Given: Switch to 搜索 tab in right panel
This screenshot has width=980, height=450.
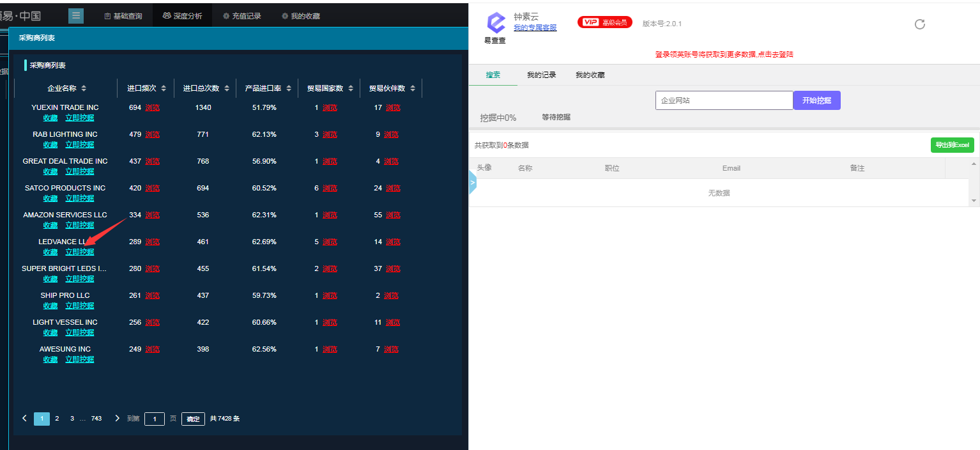Looking at the screenshot, I should pyautogui.click(x=493, y=75).
